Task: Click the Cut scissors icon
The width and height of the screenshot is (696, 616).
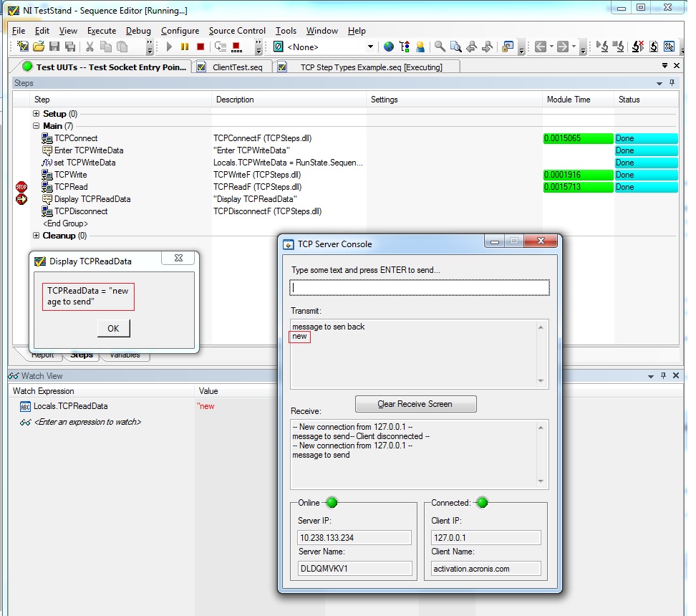Action: [90, 46]
